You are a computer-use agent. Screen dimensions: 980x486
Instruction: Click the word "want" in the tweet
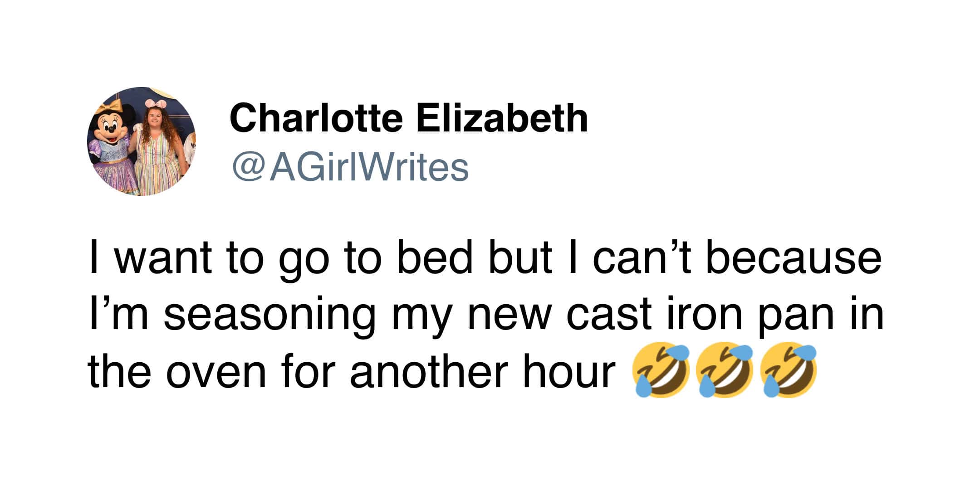[x=163, y=258]
